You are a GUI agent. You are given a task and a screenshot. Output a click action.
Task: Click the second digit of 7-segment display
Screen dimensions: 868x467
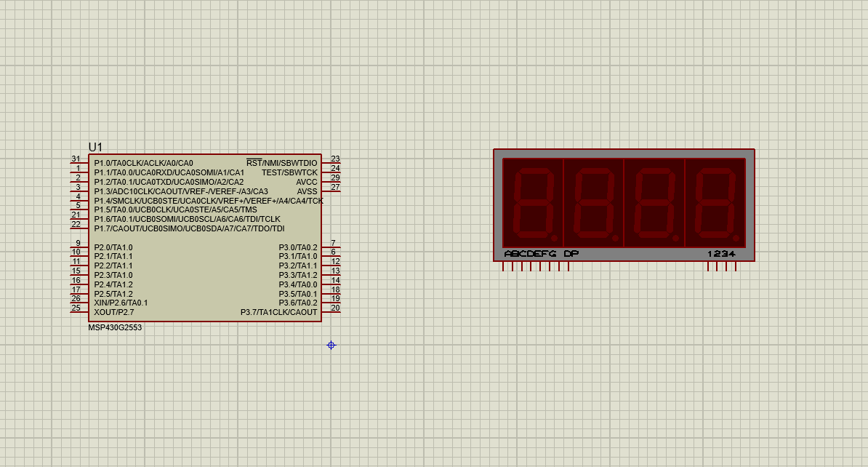(594, 203)
